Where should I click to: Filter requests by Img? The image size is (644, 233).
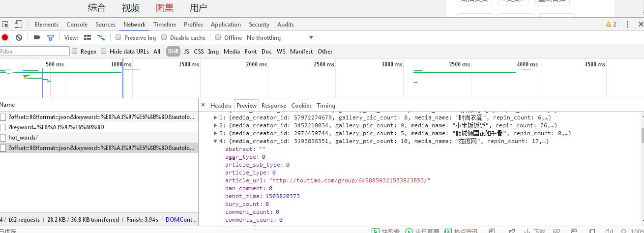213,51
